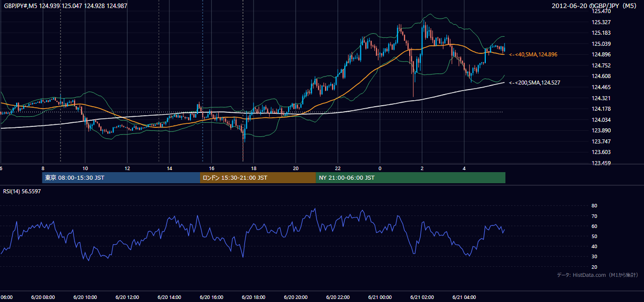The image size is (644, 302).
Task: Select the NY 21:00-06:00 JST session bar
Action: point(411,178)
